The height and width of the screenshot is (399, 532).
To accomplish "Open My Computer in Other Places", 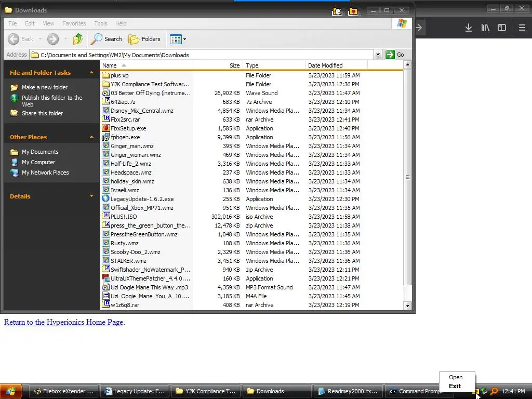I will point(38,162).
